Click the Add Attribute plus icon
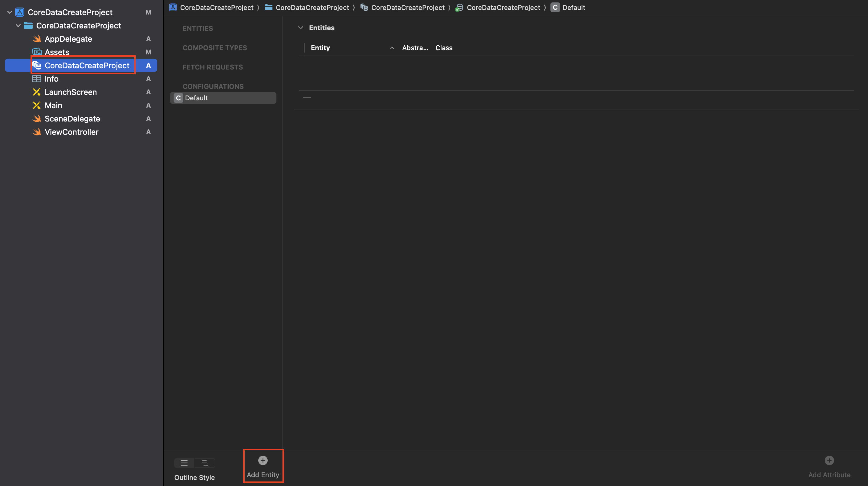 pyautogui.click(x=829, y=460)
